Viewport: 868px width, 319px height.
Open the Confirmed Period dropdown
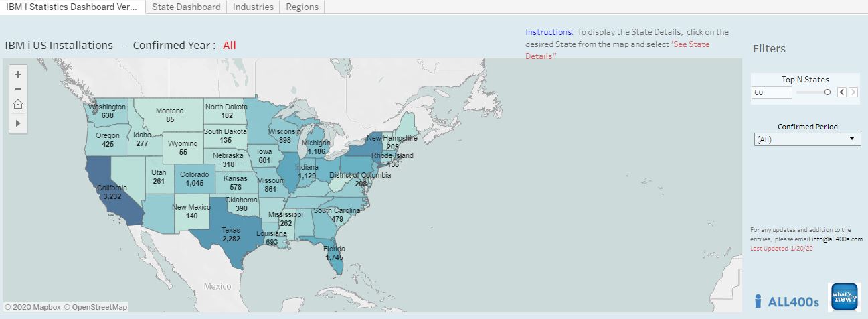[806, 139]
